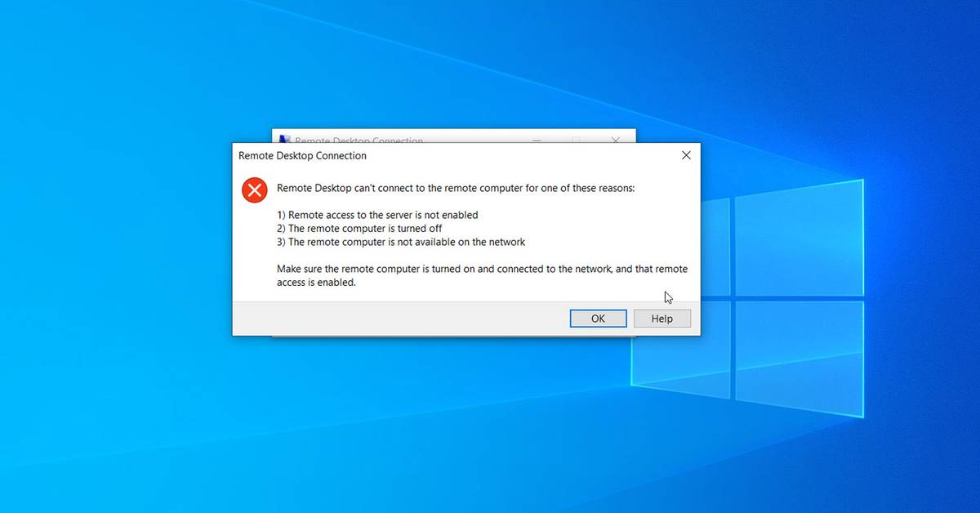The image size is (980, 513).
Task: Open Help for the connection error
Action: [x=662, y=319]
